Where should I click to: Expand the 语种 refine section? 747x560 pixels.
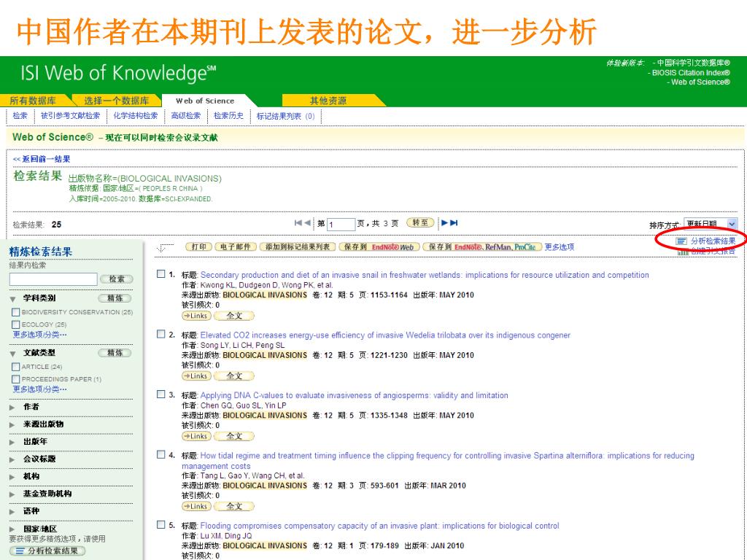[x=13, y=511]
